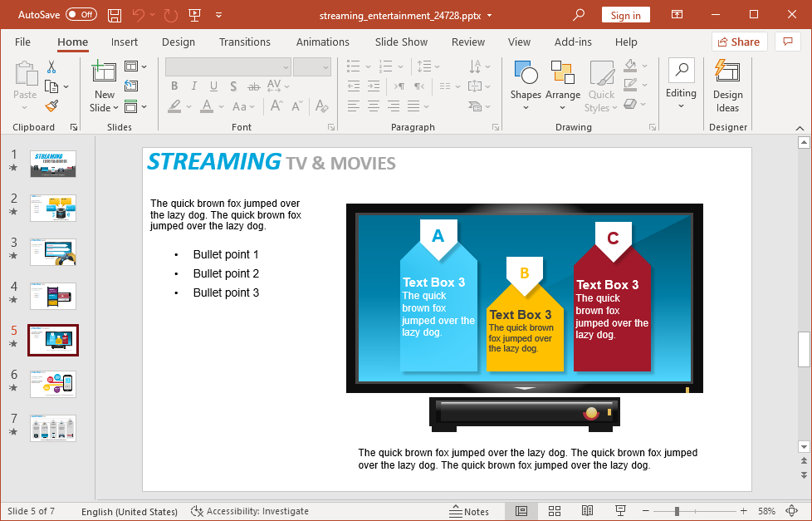
Task: Click the Save icon in title bar
Action: click(x=115, y=15)
